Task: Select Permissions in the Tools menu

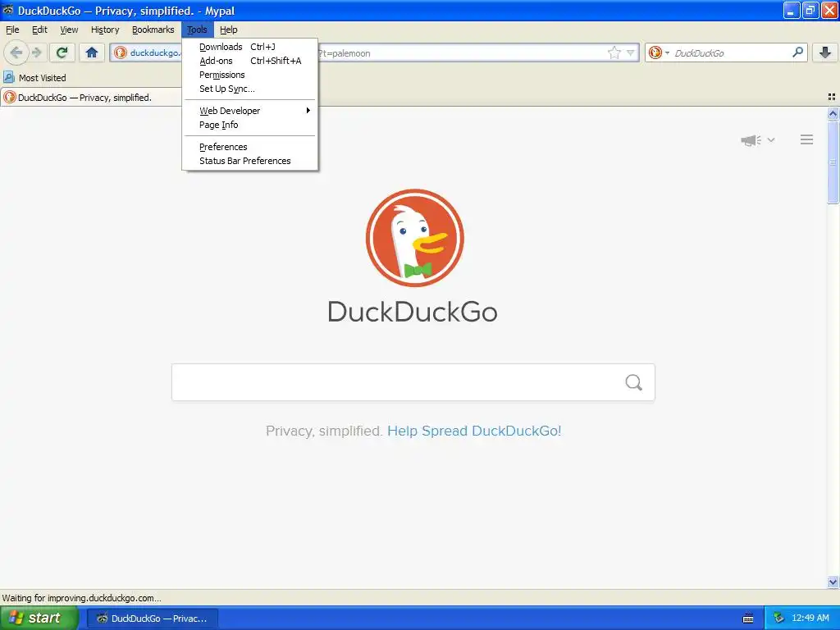Action: 250,75
